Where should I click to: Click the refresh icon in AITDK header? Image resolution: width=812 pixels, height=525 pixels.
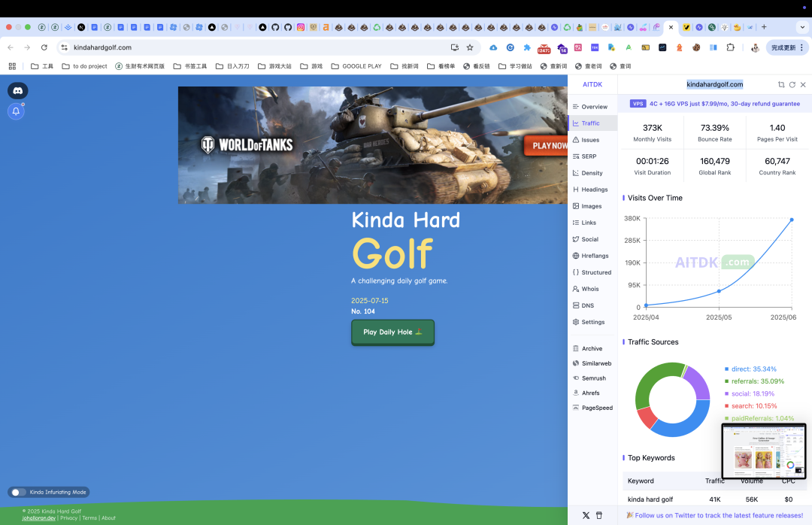point(792,84)
